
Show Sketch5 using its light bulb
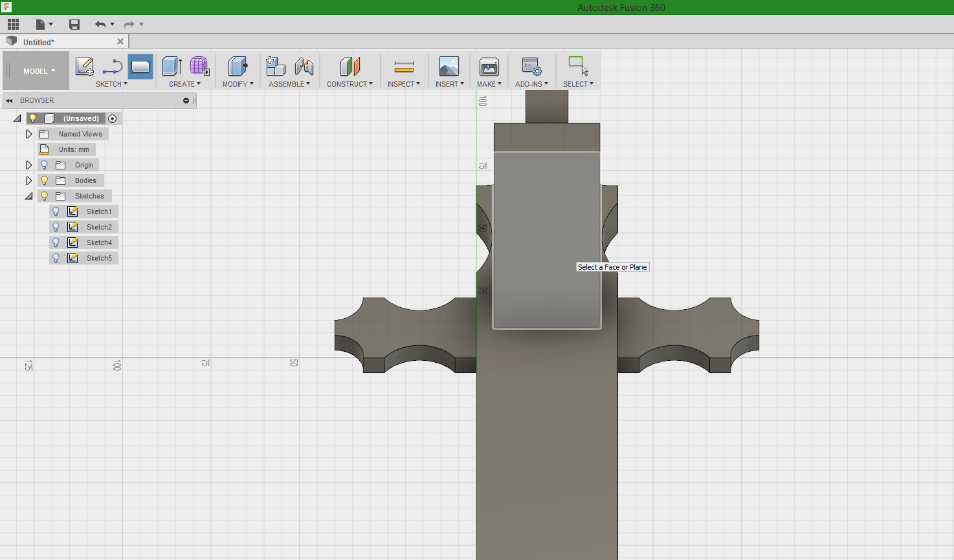pos(56,258)
